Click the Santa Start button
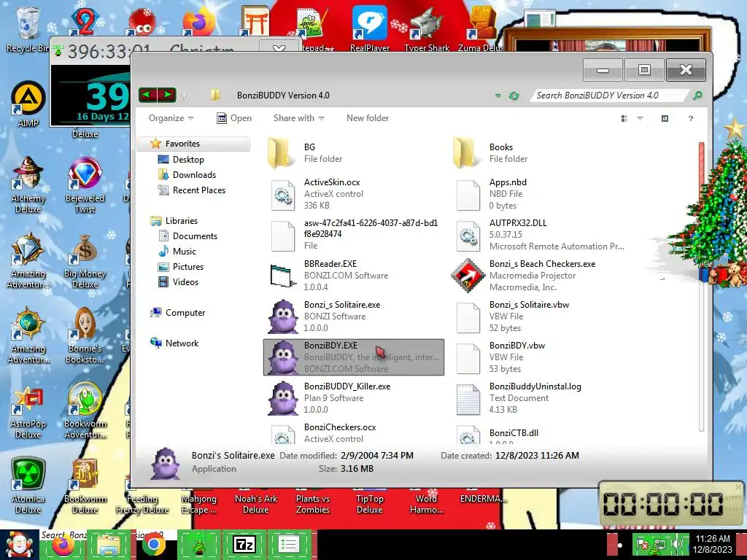This screenshot has width=747, height=560. click(x=19, y=545)
